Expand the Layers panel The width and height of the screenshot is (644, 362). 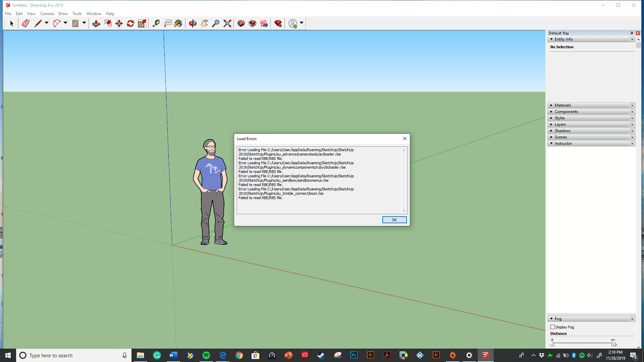[x=560, y=125]
